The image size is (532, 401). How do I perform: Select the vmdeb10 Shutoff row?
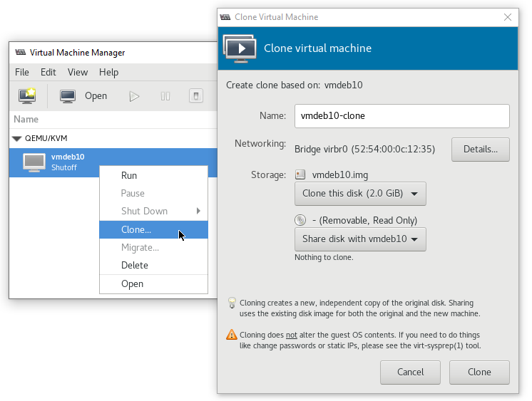(113, 162)
